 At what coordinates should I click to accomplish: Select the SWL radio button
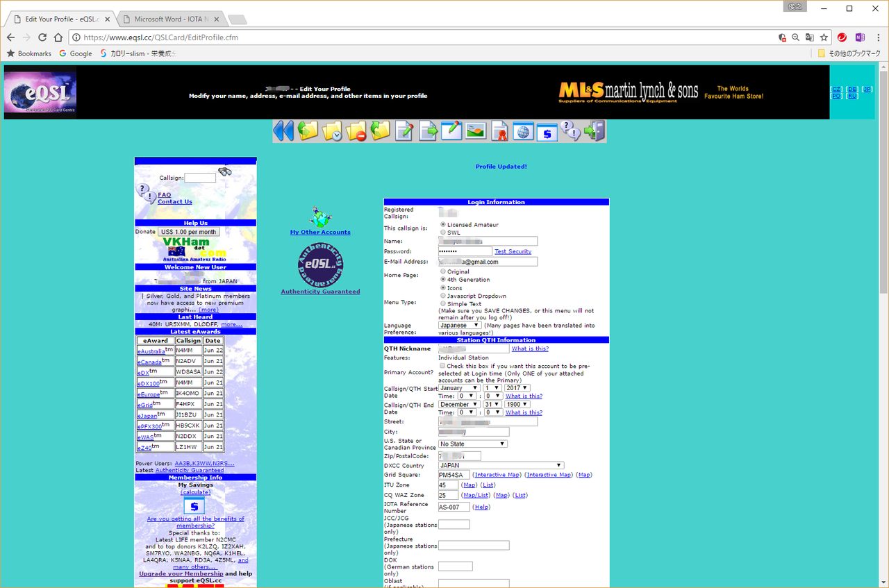443,233
